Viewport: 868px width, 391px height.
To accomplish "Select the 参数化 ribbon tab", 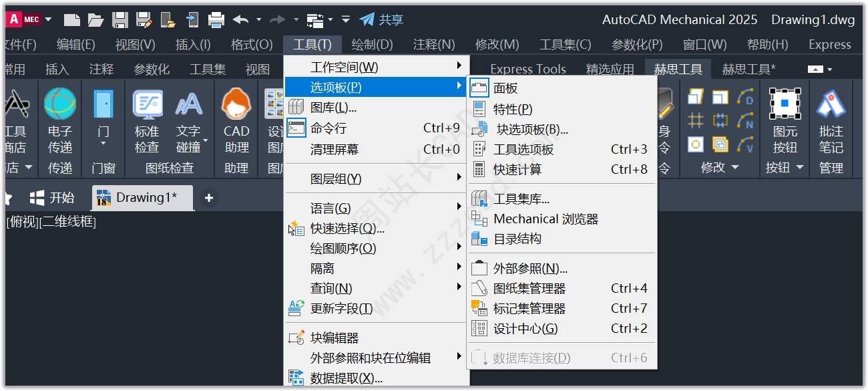I will tap(152, 69).
